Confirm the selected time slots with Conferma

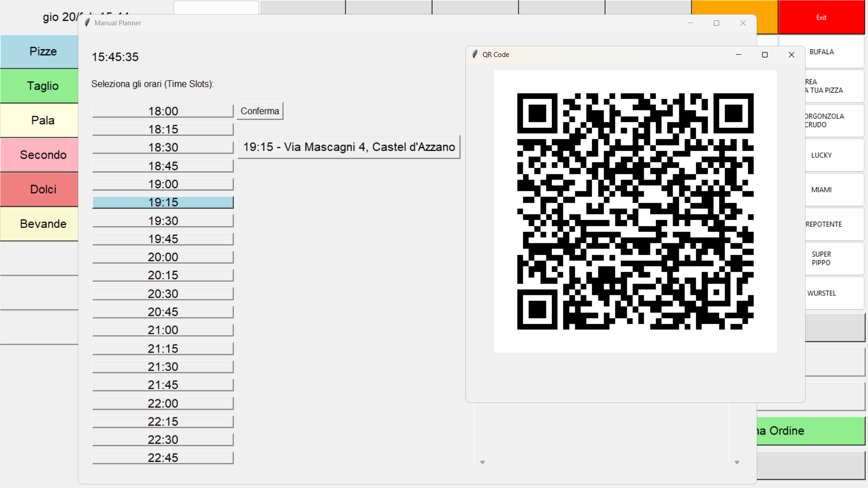(x=260, y=111)
